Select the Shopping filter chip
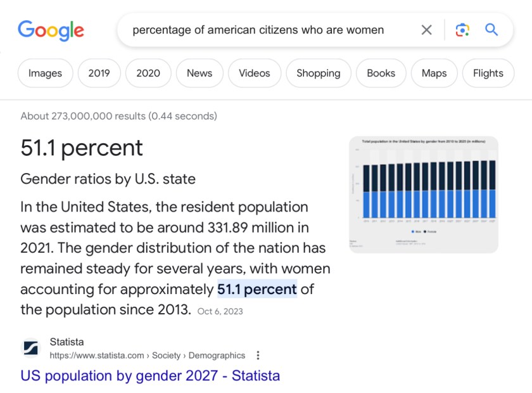The height and width of the screenshot is (393, 532). coord(318,73)
